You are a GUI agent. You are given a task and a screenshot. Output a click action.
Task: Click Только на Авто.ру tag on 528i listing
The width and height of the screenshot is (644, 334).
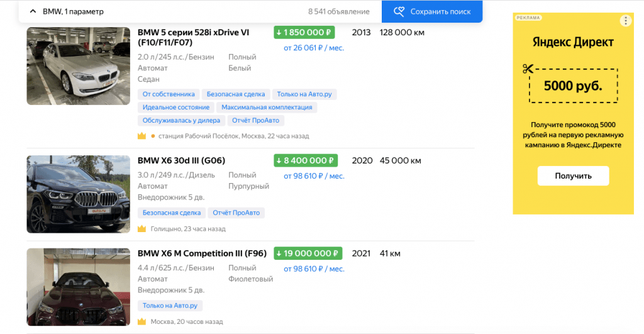(304, 94)
